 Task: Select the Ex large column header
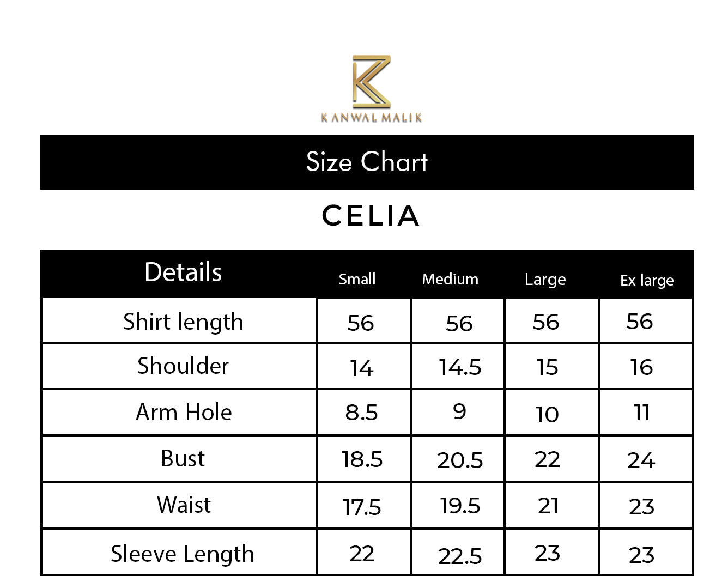click(647, 280)
